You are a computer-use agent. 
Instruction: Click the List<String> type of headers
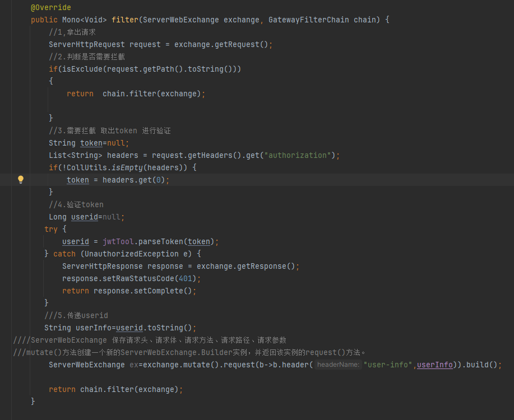pyautogui.click(x=76, y=155)
